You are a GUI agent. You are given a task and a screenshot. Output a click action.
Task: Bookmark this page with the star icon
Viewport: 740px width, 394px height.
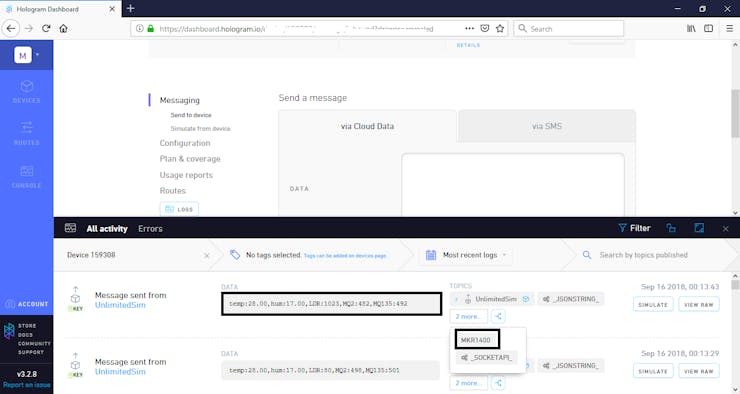coord(500,28)
